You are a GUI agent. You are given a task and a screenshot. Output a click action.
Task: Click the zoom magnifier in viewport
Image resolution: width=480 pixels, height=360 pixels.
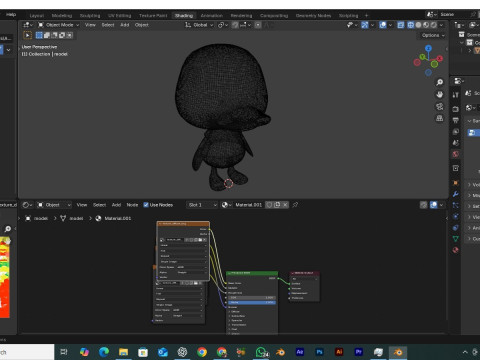[440, 82]
